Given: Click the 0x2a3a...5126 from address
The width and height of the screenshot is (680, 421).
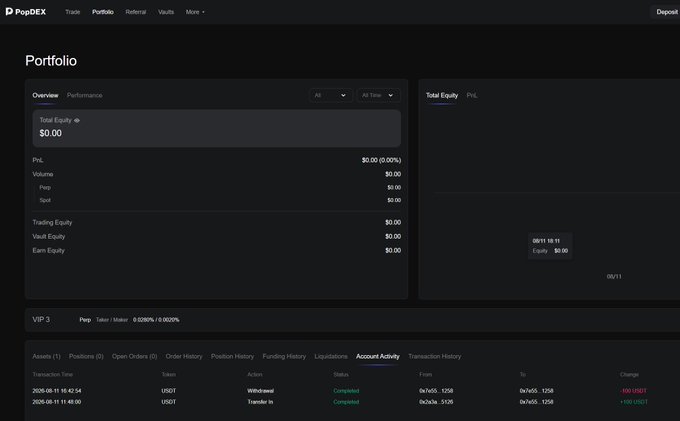Looking at the screenshot, I should tap(436, 402).
